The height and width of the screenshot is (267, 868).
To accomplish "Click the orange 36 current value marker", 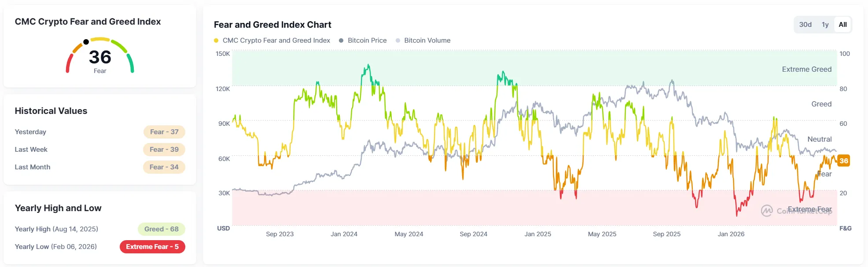I will point(843,161).
